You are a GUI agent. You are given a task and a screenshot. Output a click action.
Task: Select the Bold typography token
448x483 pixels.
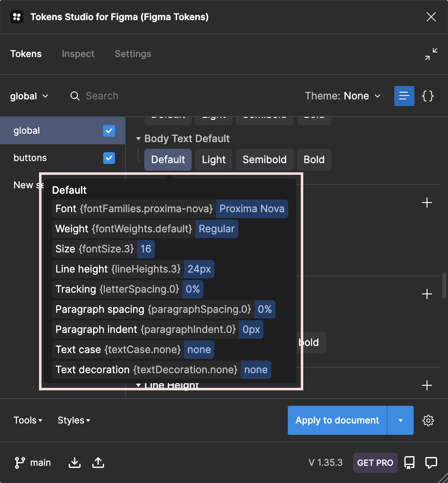314,160
